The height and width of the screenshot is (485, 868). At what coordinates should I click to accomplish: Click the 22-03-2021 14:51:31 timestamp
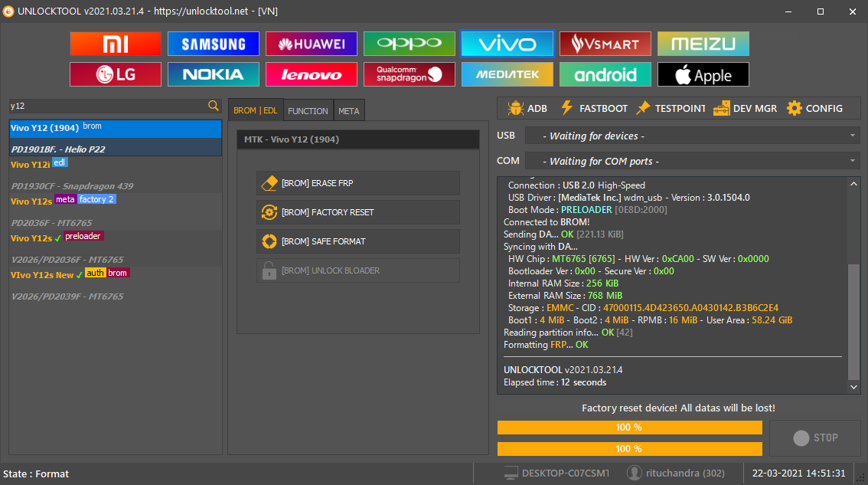tap(798, 474)
